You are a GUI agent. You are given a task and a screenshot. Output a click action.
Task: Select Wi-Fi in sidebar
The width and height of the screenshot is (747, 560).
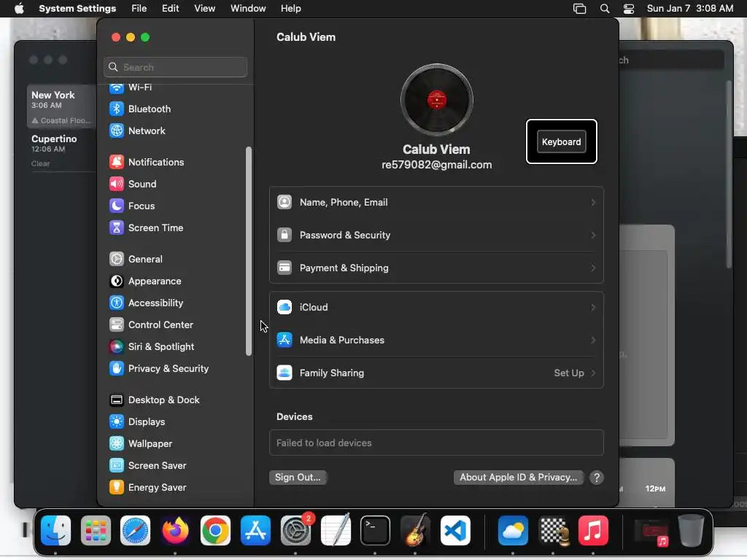click(131, 87)
